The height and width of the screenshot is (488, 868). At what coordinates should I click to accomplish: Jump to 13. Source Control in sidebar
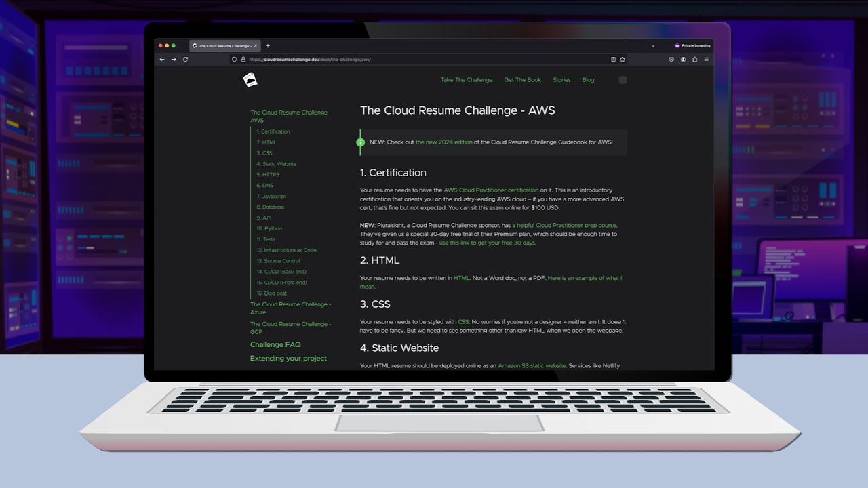pyautogui.click(x=278, y=261)
